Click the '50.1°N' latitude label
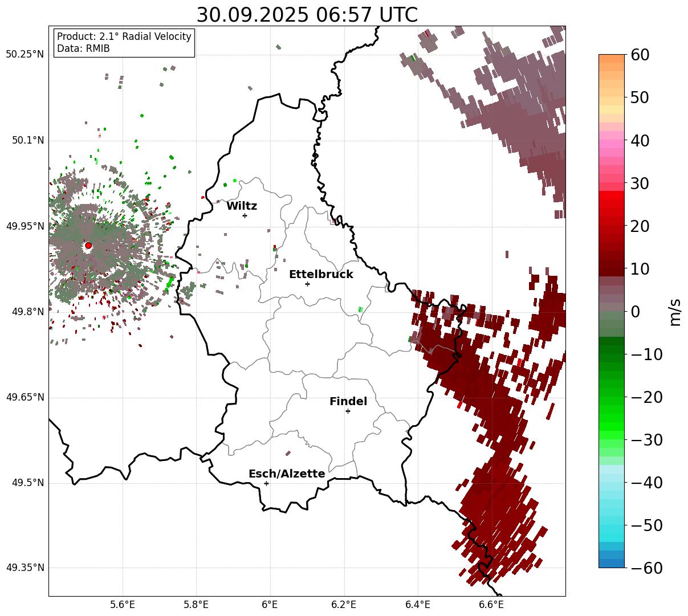The width and height of the screenshot is (688, 616). (27, 140)
